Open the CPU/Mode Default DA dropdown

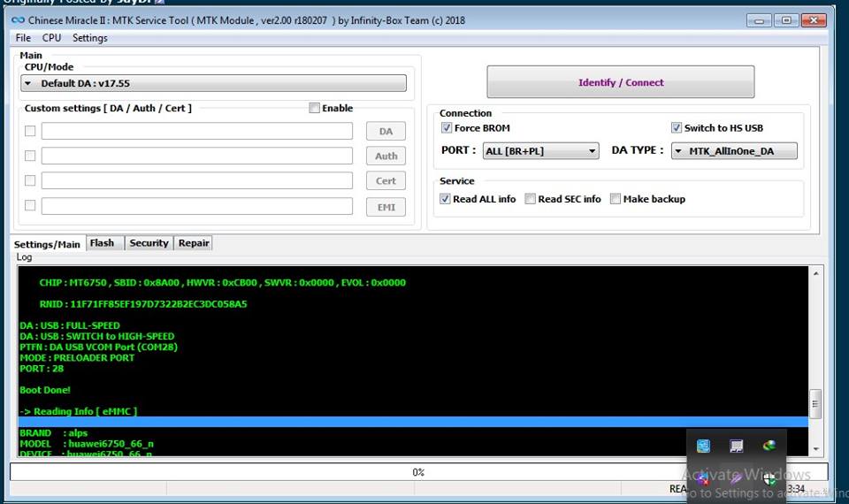tap(213, 83)
